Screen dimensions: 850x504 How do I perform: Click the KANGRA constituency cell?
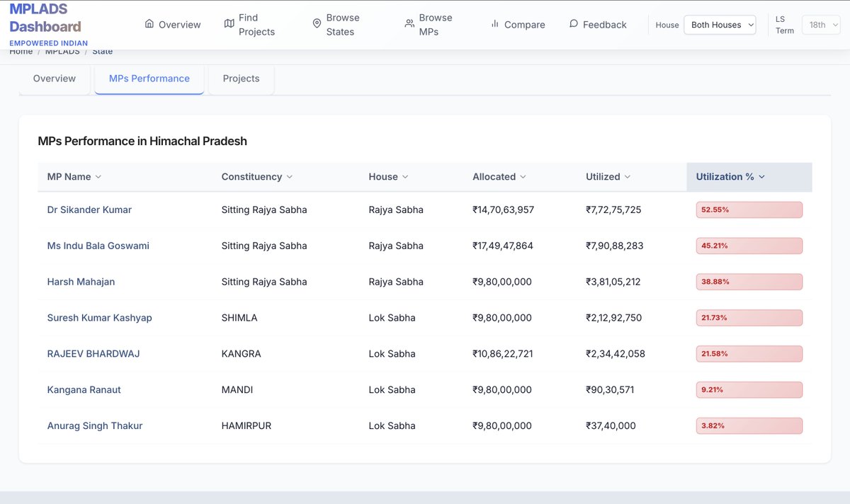(241, 354)
